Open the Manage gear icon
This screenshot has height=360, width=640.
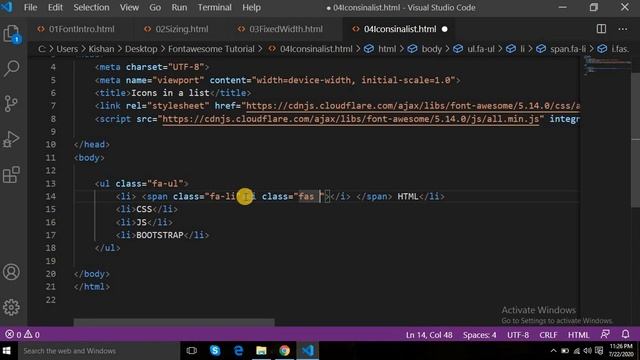click(11, 307)
